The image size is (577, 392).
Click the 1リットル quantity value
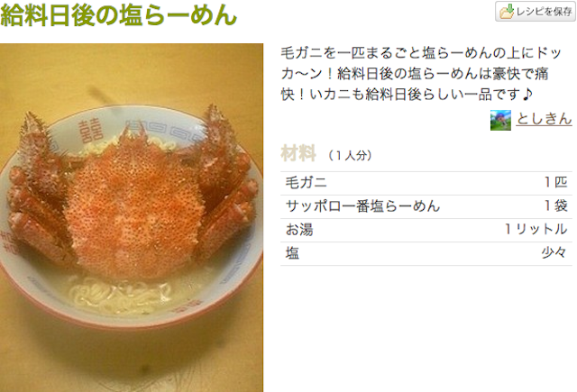(x=536, y=230)
